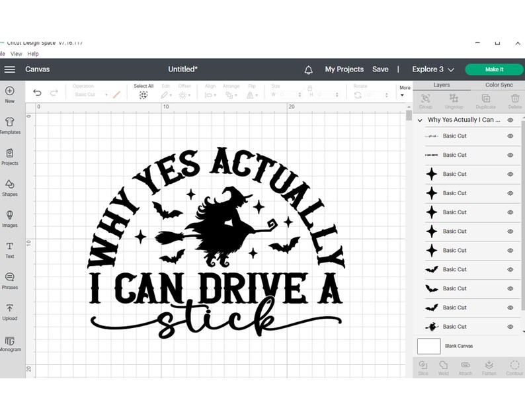Click the Redo arrow
525x420 pixels.
[54, 93]
